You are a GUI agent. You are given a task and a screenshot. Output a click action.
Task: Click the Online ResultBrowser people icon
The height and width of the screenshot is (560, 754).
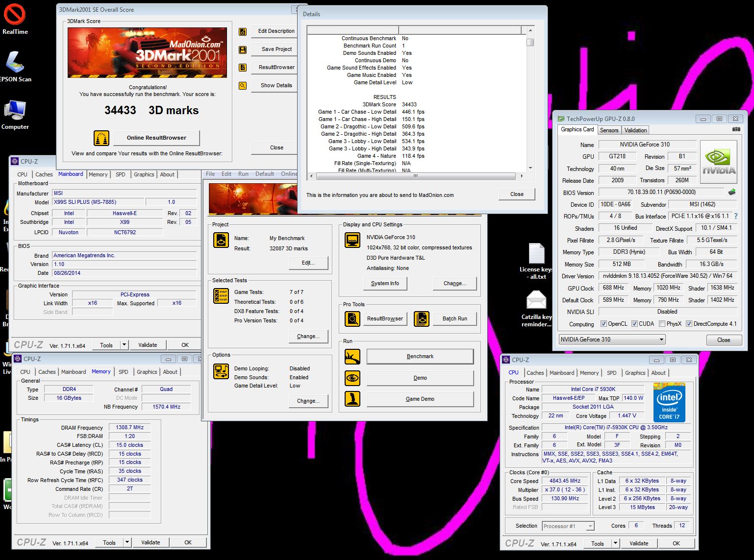point(101,138)
